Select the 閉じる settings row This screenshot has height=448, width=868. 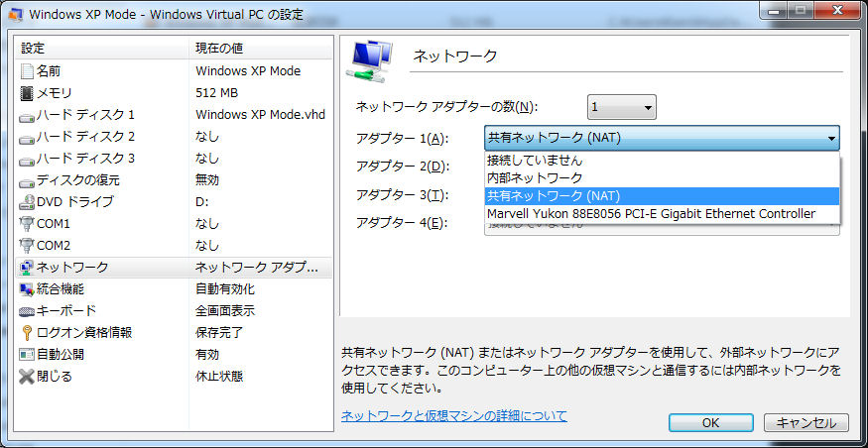[174, 377]
